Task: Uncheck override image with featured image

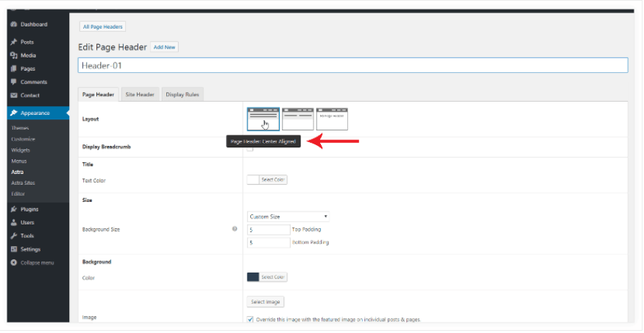Action: point(250,320)
